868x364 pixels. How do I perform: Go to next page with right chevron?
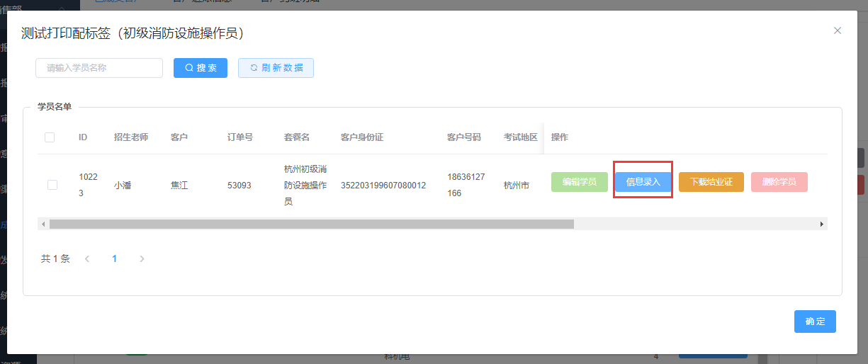coord(142,259)
